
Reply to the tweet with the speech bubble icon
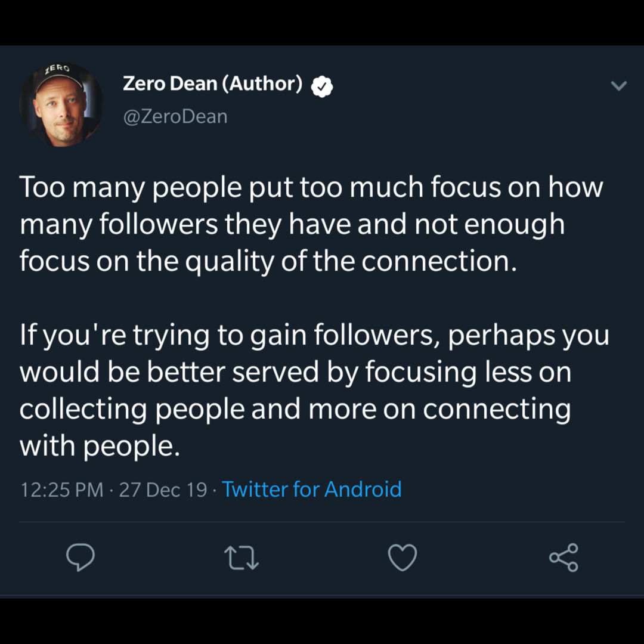(80, 557)
